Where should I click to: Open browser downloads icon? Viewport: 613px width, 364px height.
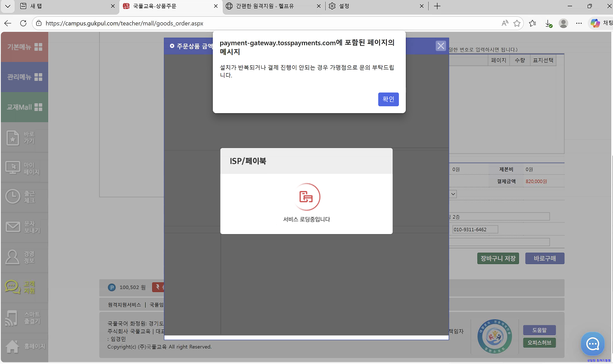click(x=548, y=23)
